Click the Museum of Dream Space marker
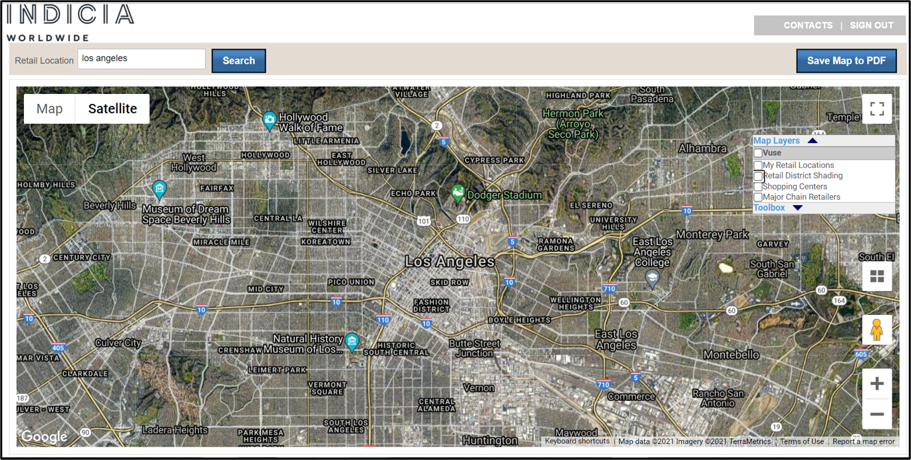The image size is (911, 460). (x=159, y=189)
